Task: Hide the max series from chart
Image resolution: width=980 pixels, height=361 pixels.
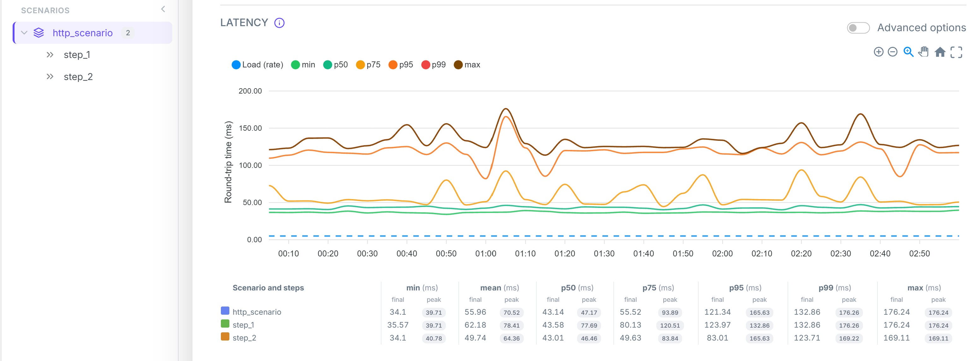Action: click(x=467, y=65)
